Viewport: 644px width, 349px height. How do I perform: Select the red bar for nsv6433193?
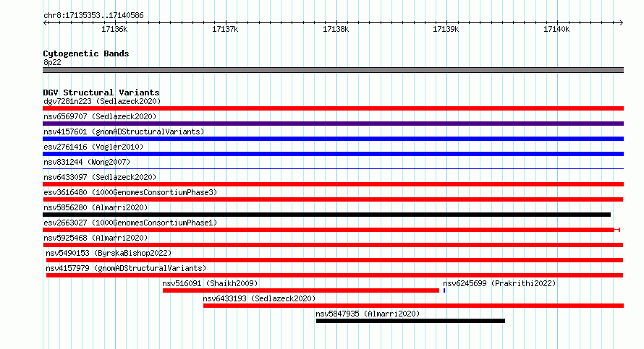[414, 306]
